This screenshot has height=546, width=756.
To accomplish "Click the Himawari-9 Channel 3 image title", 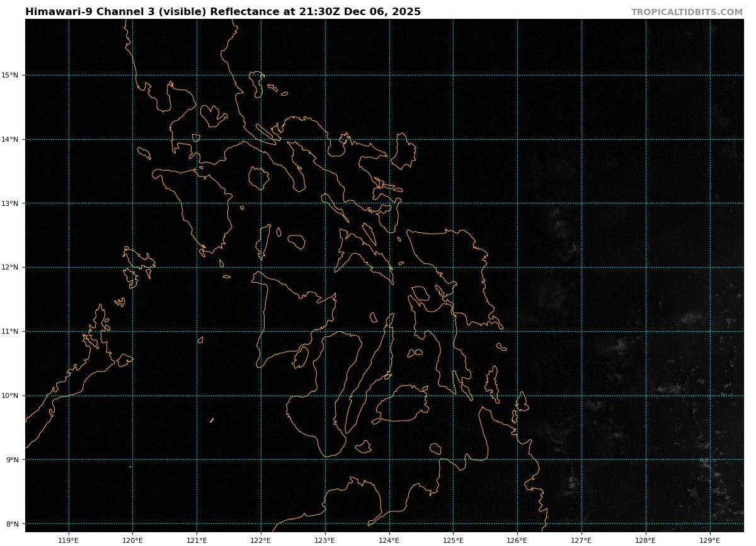I will point(223,12).
